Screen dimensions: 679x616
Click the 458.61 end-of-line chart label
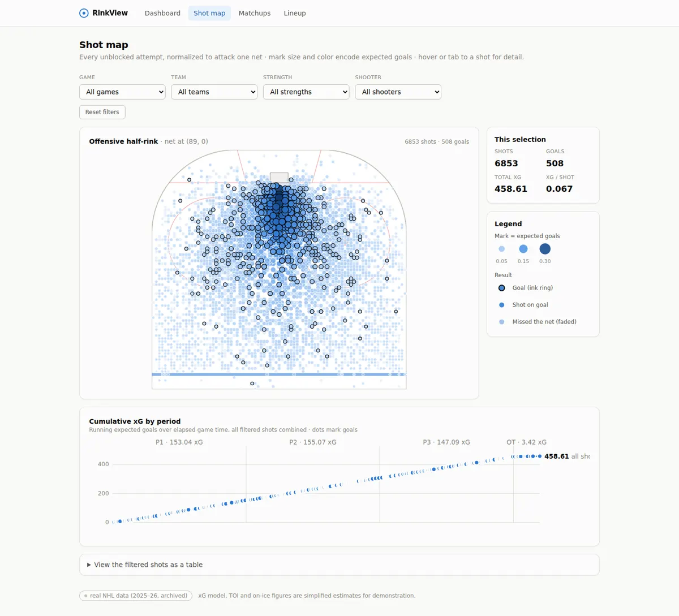coord(557,456)
